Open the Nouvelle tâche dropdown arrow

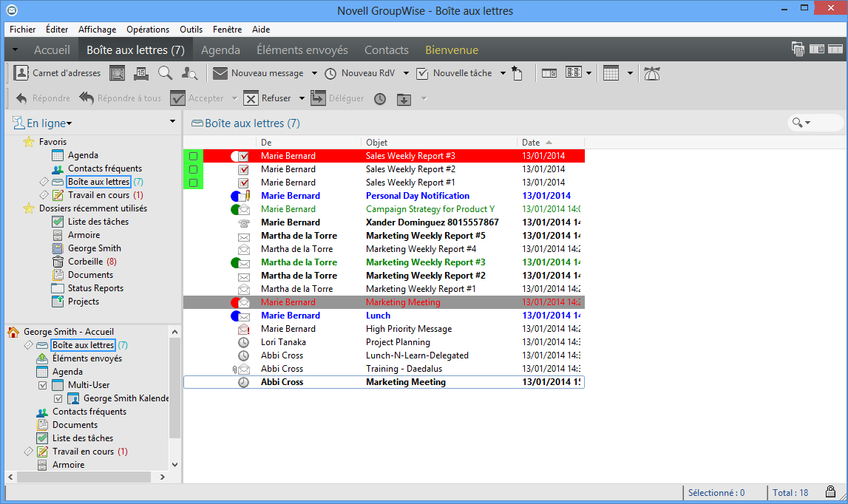click(x=503, y=74)
